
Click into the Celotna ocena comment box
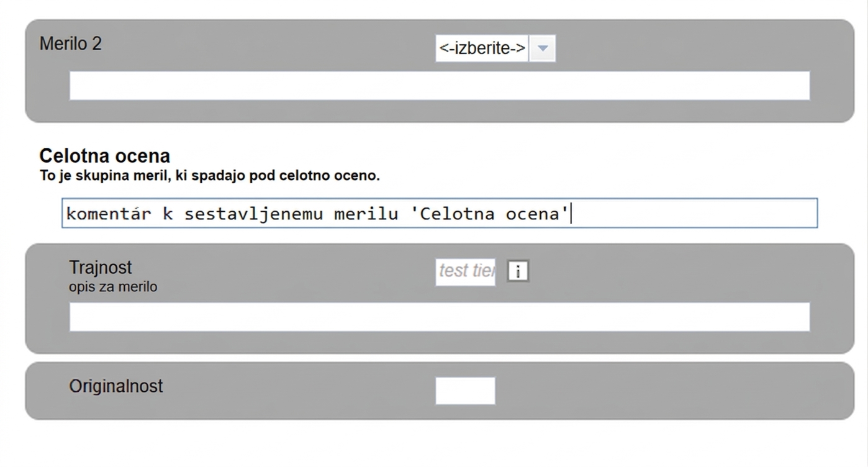(x=440, y=213)
